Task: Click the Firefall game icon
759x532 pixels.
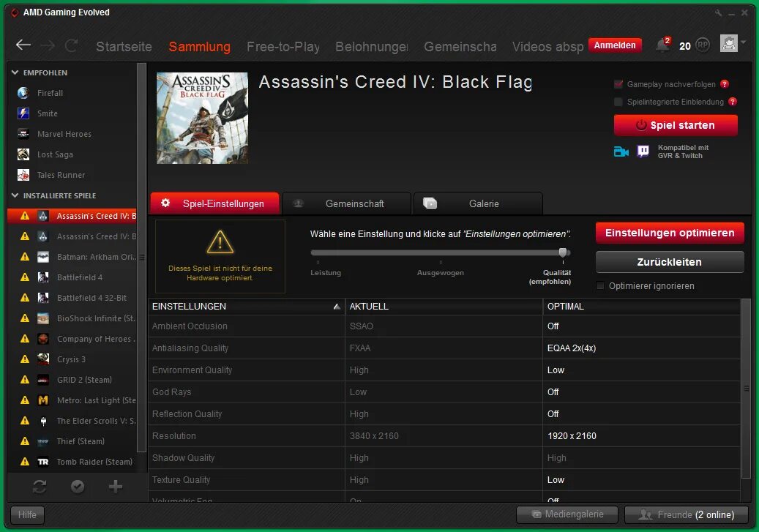Action: tap(23, 93)
